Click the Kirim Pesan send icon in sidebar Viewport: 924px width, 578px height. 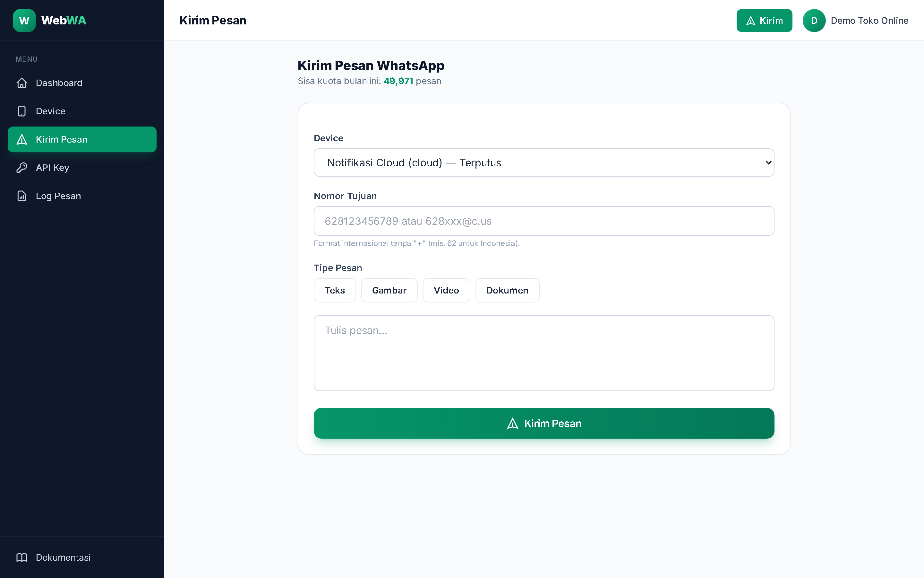[22, 140]
